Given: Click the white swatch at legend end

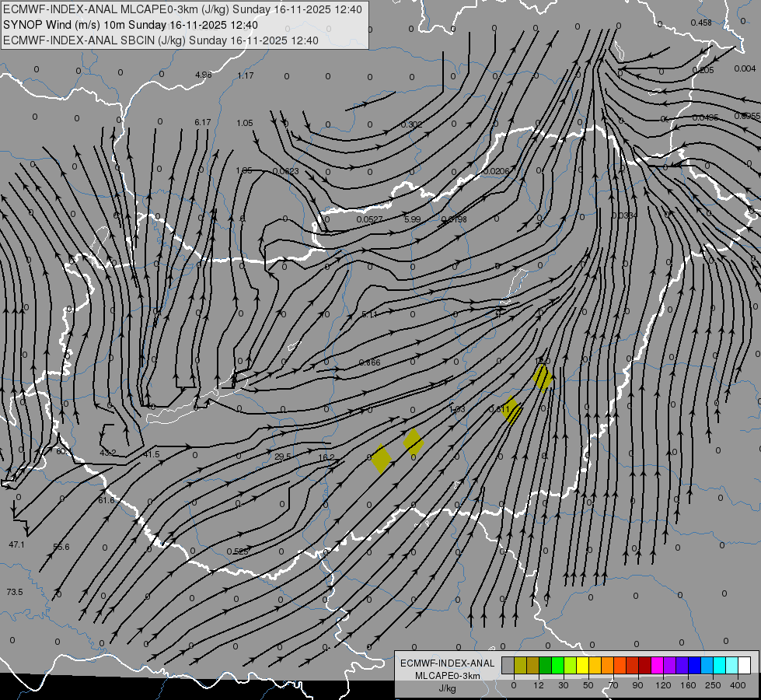Looking at the screenshot, I should tap(745, 665).
